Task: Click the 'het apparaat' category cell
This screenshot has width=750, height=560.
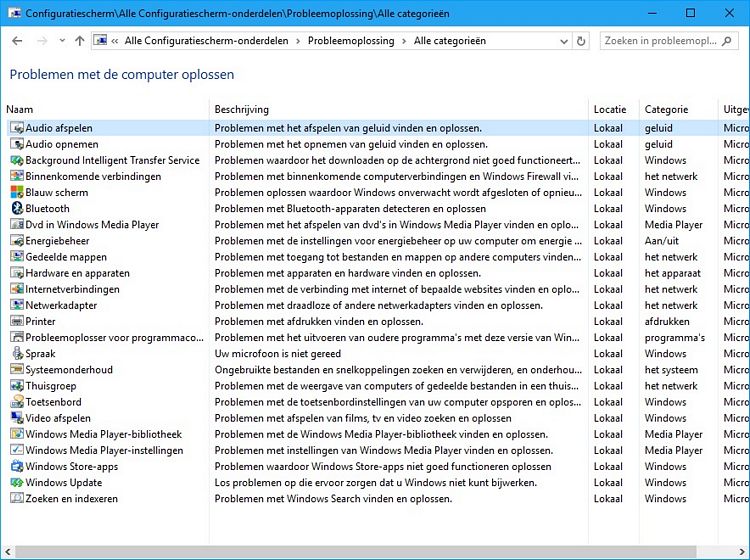Action: (x=673, y=273)
